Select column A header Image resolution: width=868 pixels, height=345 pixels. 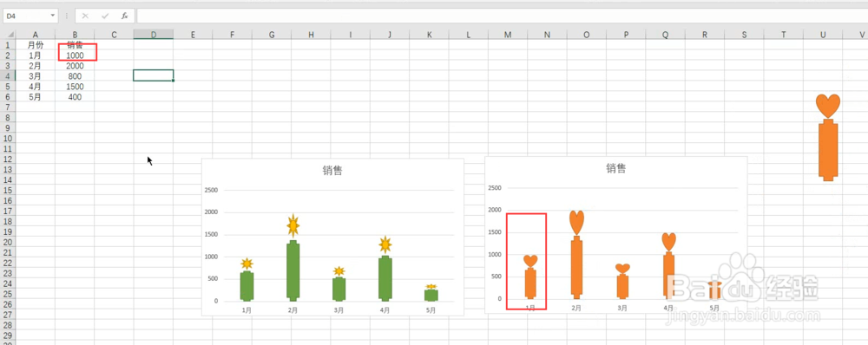(x=36, y=35)
